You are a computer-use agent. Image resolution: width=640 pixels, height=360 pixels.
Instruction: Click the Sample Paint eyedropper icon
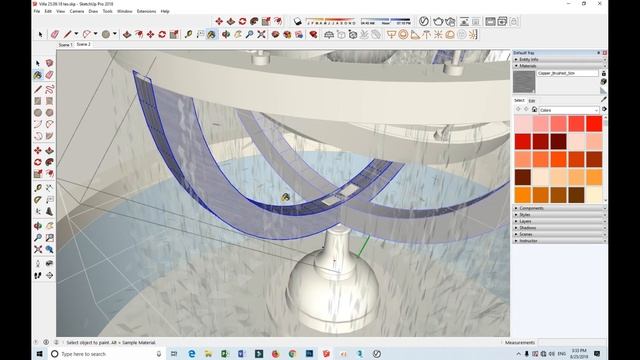point(604,99)
